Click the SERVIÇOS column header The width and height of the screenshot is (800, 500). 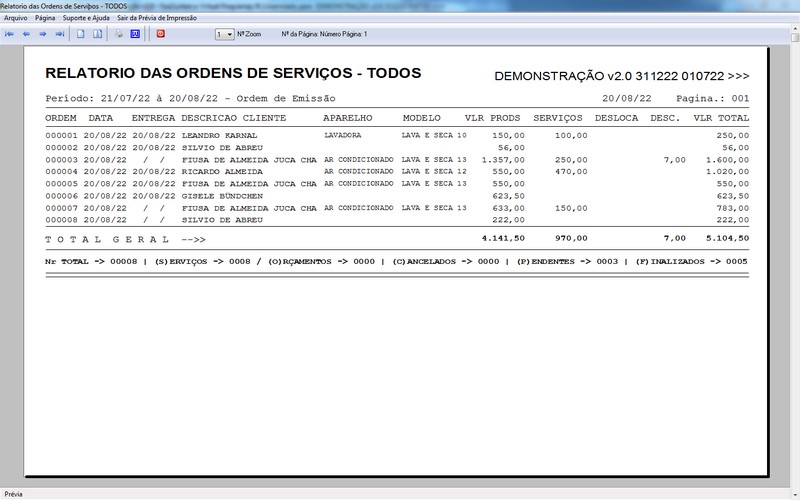click(x=558, y=118)
